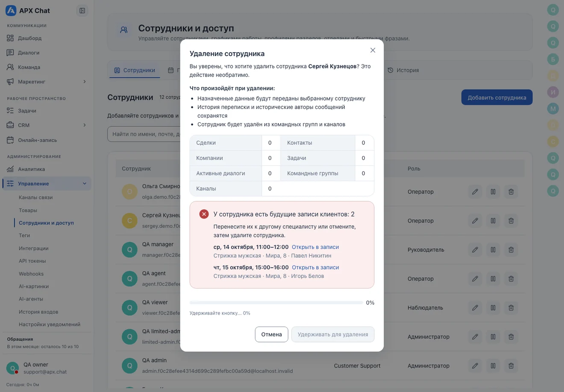This screenshot has width=564, height=392.
Task: Pause the Сергей Кузнецов employee row
Action: pyautogui.click(x=493, y=221)
